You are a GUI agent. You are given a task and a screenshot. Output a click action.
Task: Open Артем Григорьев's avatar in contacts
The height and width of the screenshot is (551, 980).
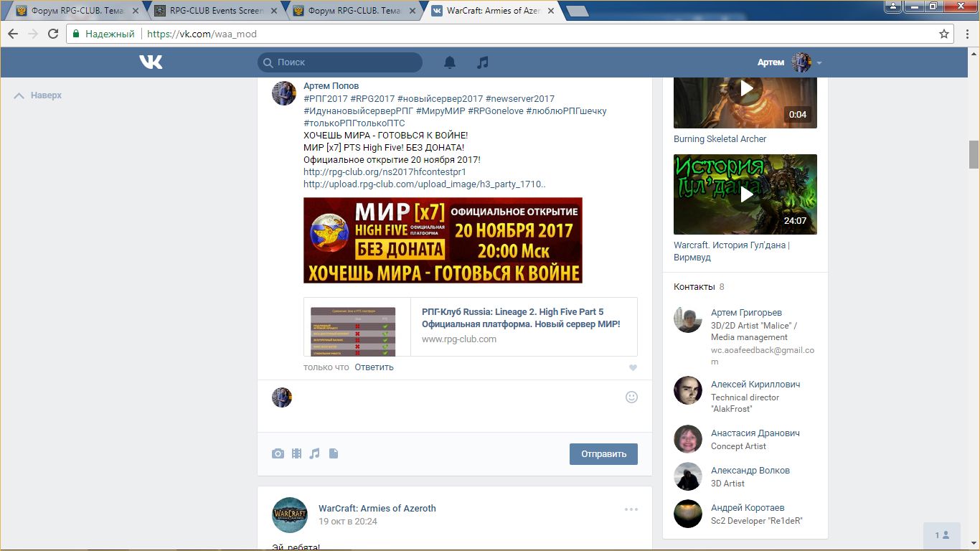[688, 319]
